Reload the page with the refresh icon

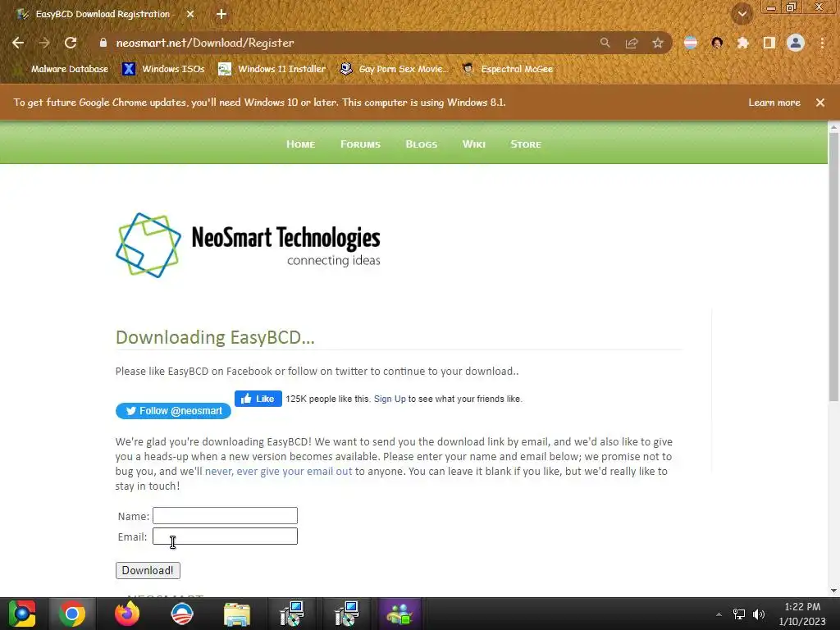click(x=71, y=43)
